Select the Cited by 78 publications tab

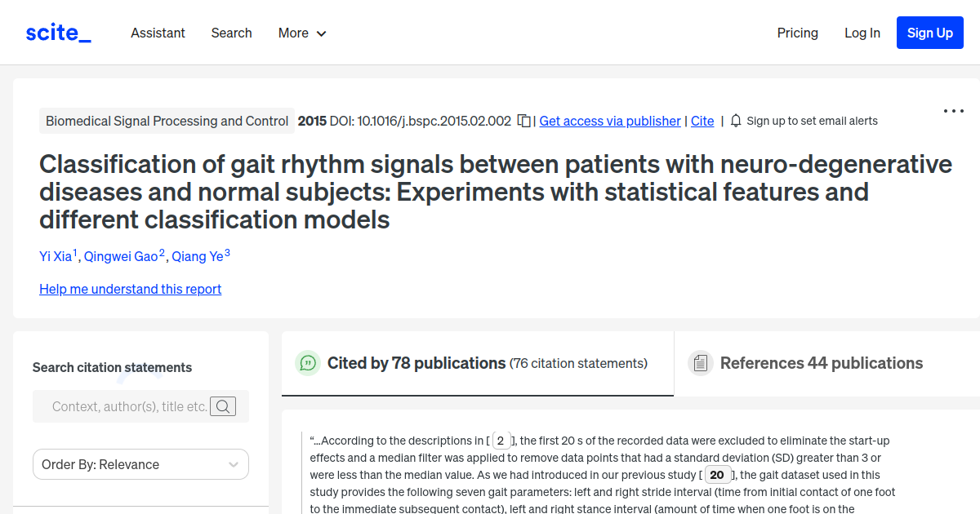(416, 362)
